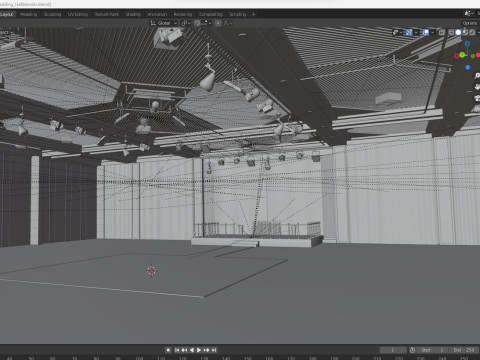Click frame 150 on timeline ruler

point(248,358)
